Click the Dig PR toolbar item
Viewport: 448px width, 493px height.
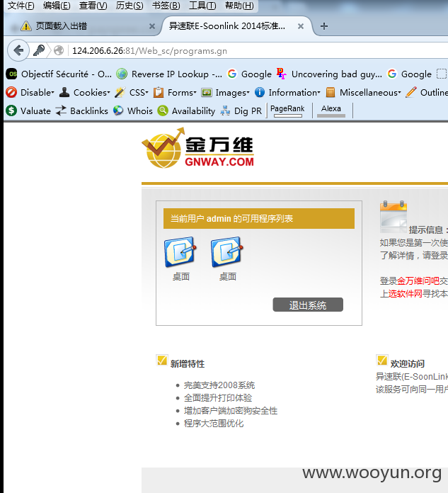[241, 110]
